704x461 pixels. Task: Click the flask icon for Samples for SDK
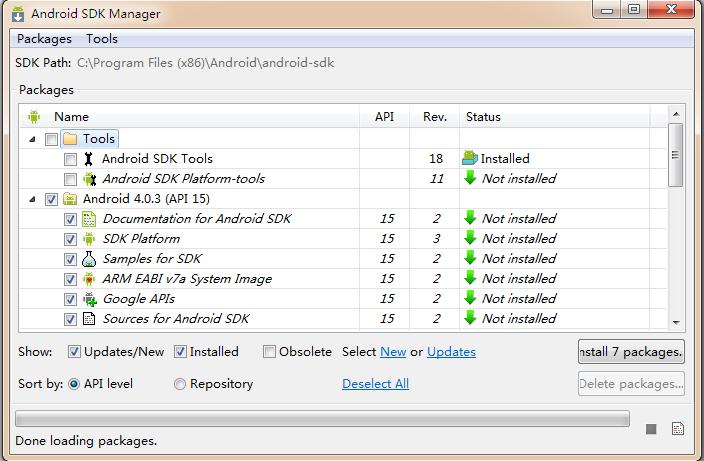[x=89, y=259]
